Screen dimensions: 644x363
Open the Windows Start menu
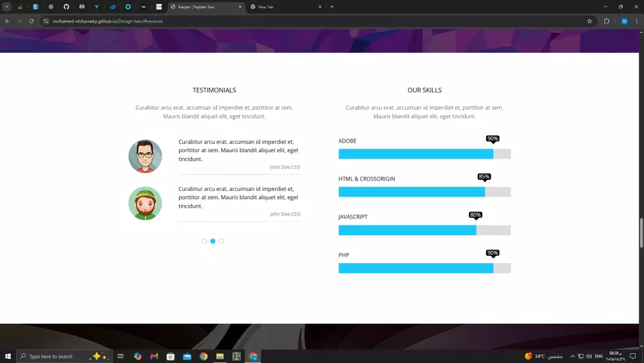8,356
